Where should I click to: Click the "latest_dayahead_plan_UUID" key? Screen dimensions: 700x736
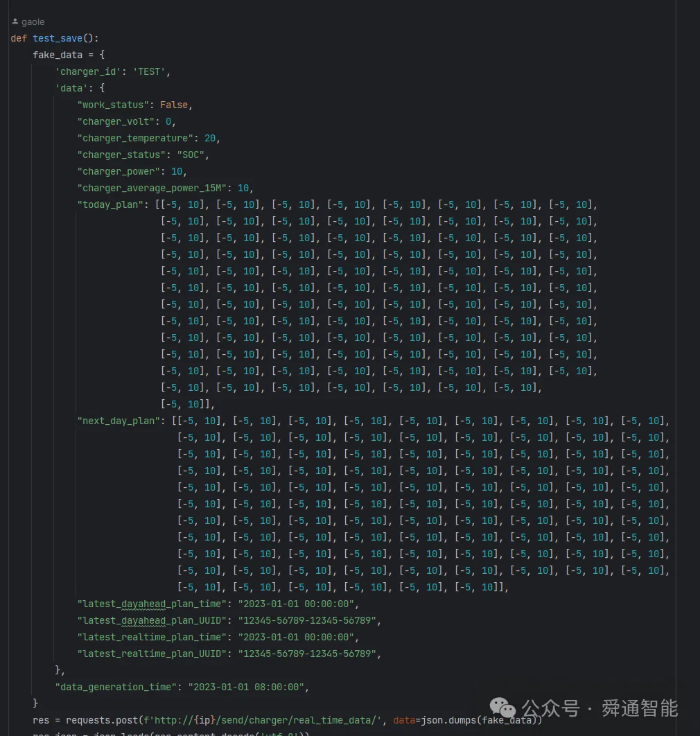click(x=152, y=620)
